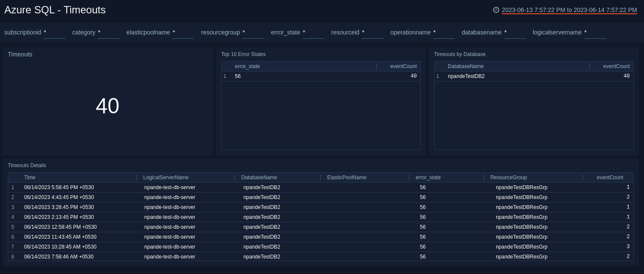Sort Timeouts by Database by eventCount column

pyautogui.click(x=616, y=66)
